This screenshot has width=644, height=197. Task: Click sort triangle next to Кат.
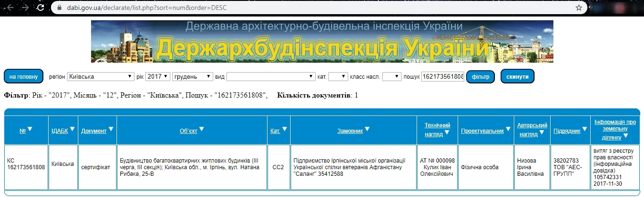[x=284, y=129]
